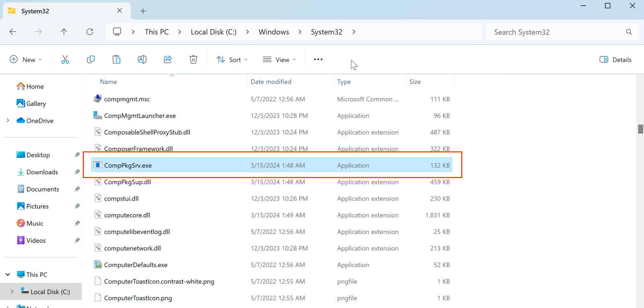Expand the Local Disk (C:) tree node
644x308 pixels.
point(12,291)
